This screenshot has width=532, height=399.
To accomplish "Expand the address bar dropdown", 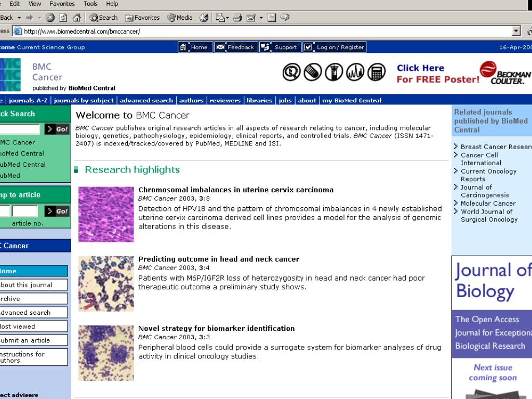I will pyautogui.click(x=516, y=31).
